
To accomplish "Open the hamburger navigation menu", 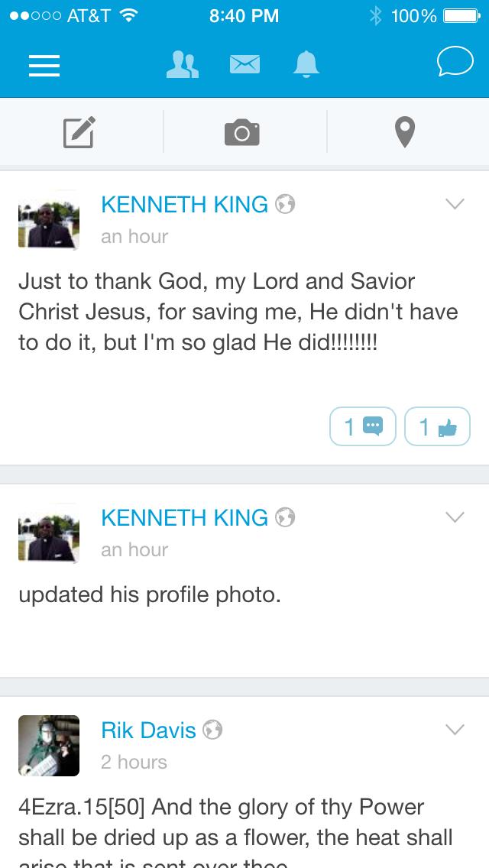I will pos(44,66).
